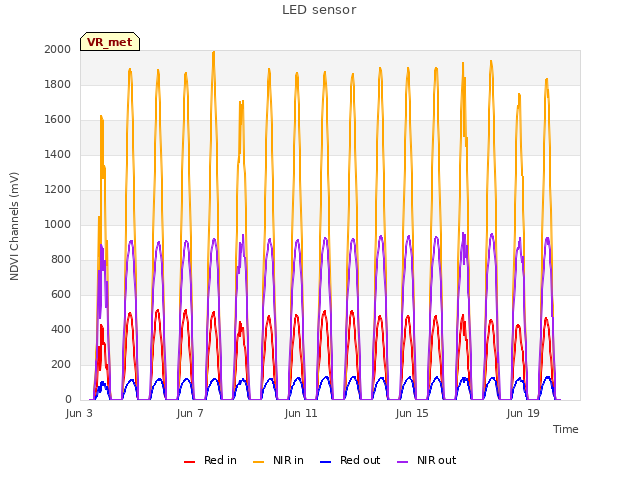Click the Jun 3 date tick label
Image resolution: width=640 pixels, height=480 pixels.
click(x=79, y=413)
